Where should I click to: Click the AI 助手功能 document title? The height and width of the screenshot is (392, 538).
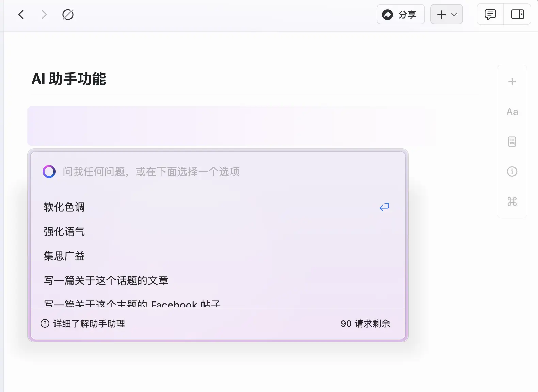(x=69, y=79)
